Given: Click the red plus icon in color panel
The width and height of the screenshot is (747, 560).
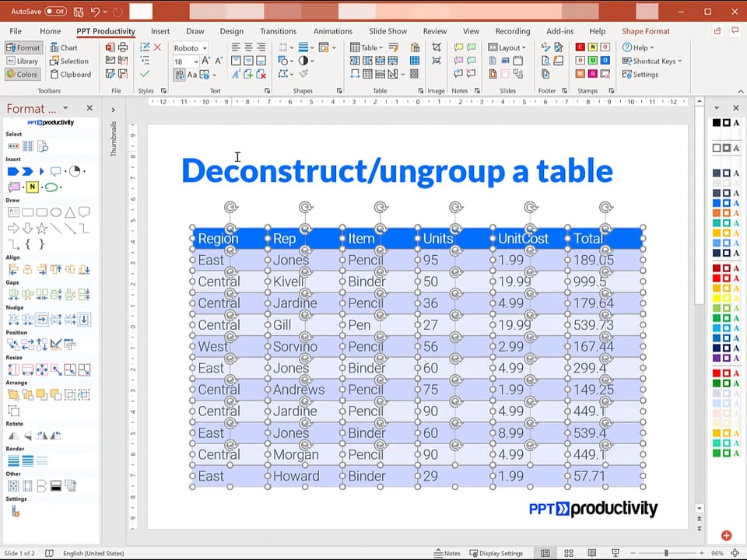Looking at the screenshot, I should point(727,536).
